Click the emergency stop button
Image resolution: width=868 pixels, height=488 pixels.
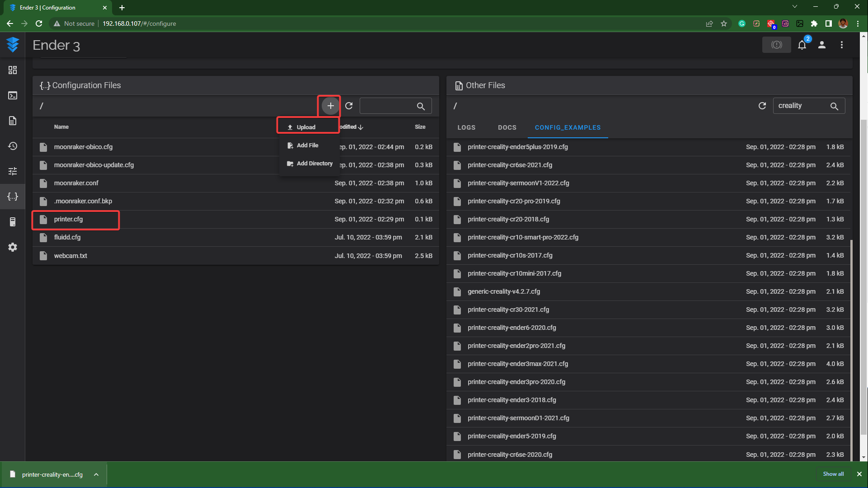click(x=776, y=45)
